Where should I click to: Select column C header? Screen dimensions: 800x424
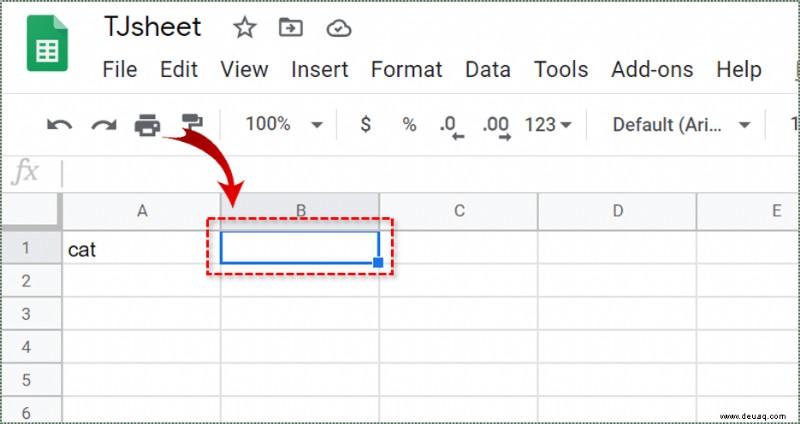tap(459, 211)
